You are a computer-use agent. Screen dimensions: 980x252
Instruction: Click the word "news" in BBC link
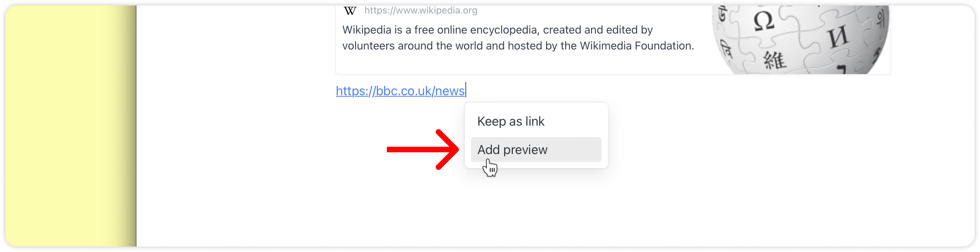pos(450,91)
